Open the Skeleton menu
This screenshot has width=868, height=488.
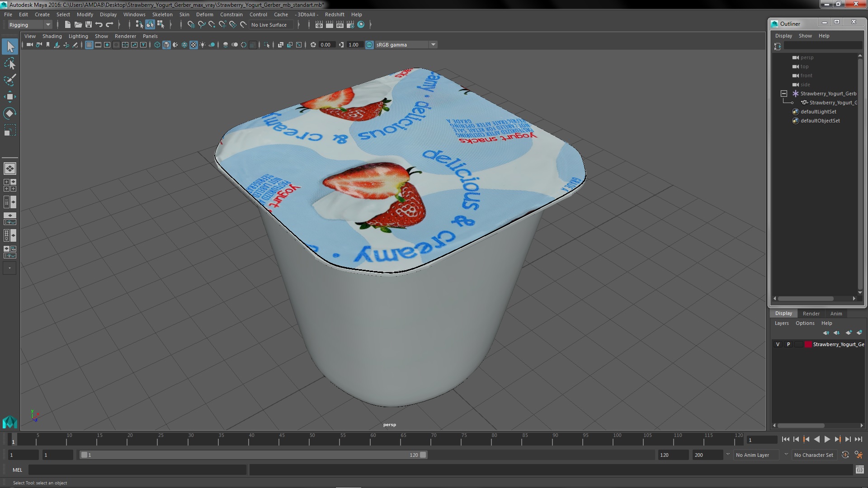click(x=162, y=14)
